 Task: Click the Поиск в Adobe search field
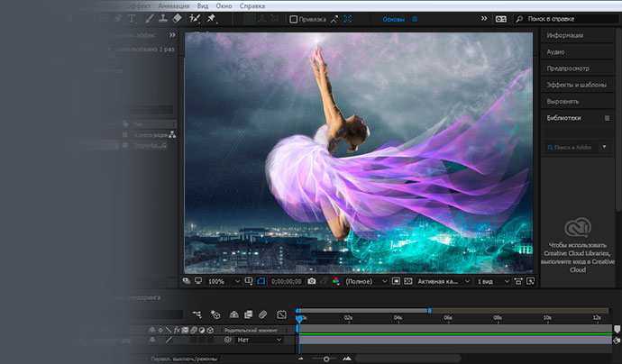(x=572, y=147)
